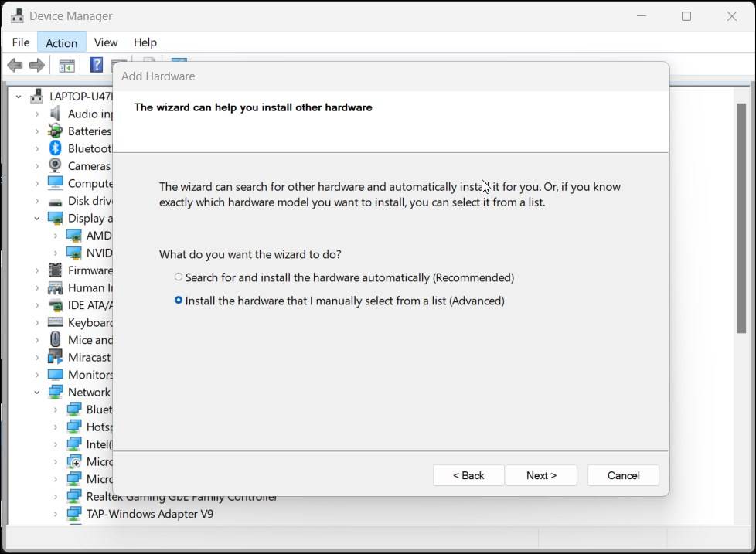
Task: Select the LAPTOP computer root node icon
Action: point(36,97)
